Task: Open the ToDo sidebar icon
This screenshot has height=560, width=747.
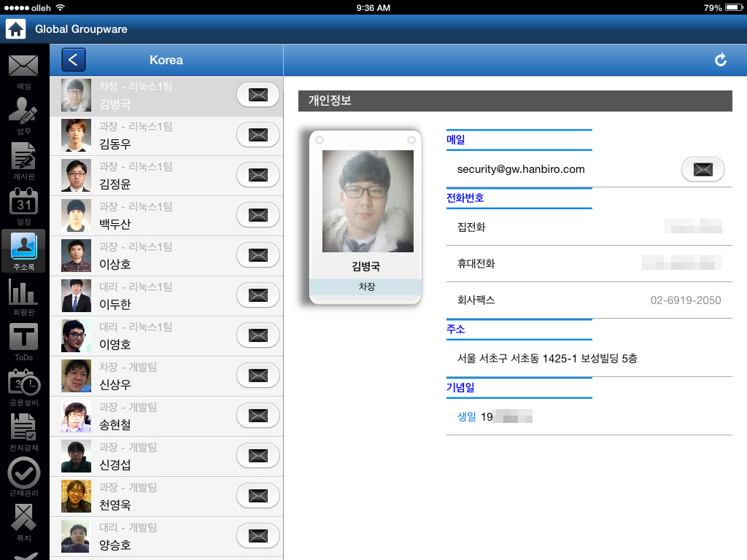Action: (x=23, y=342)
